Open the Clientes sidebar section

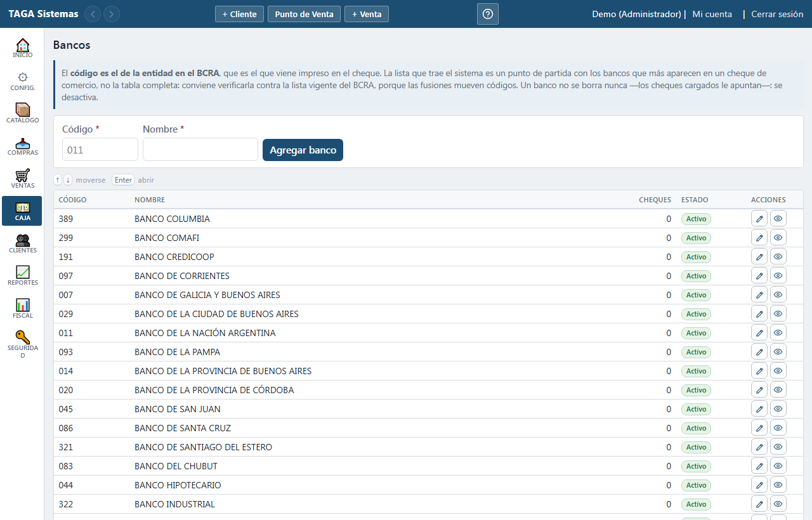click(x=22, y=244)
